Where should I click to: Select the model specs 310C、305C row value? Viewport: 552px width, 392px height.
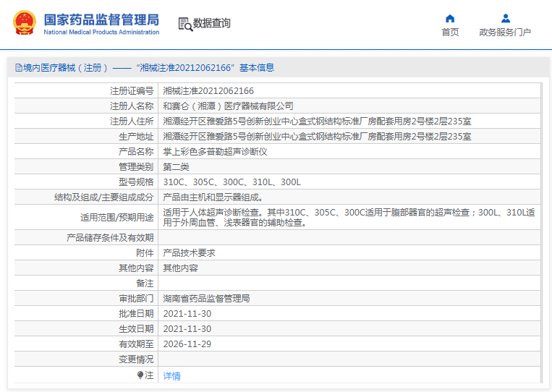pyautogui.click(x=232, y=182)
